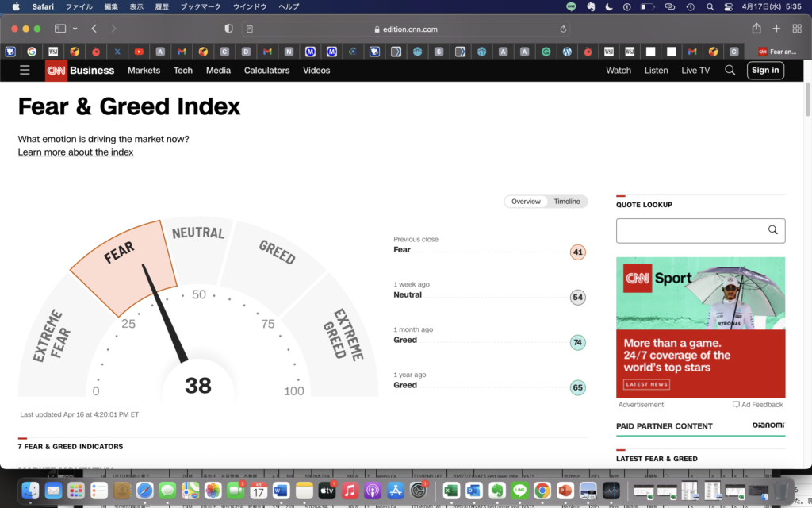Reload the page in the address bar

563,29
